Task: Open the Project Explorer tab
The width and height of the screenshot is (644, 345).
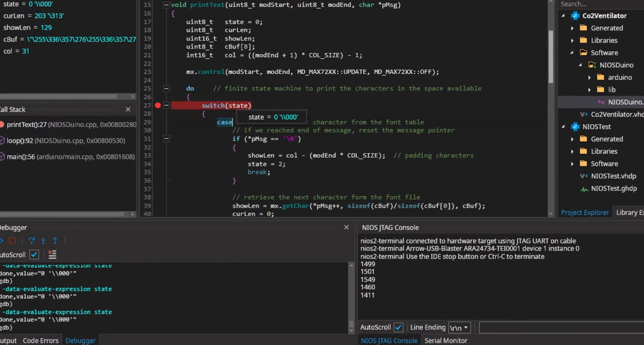Action: [584, 212]
